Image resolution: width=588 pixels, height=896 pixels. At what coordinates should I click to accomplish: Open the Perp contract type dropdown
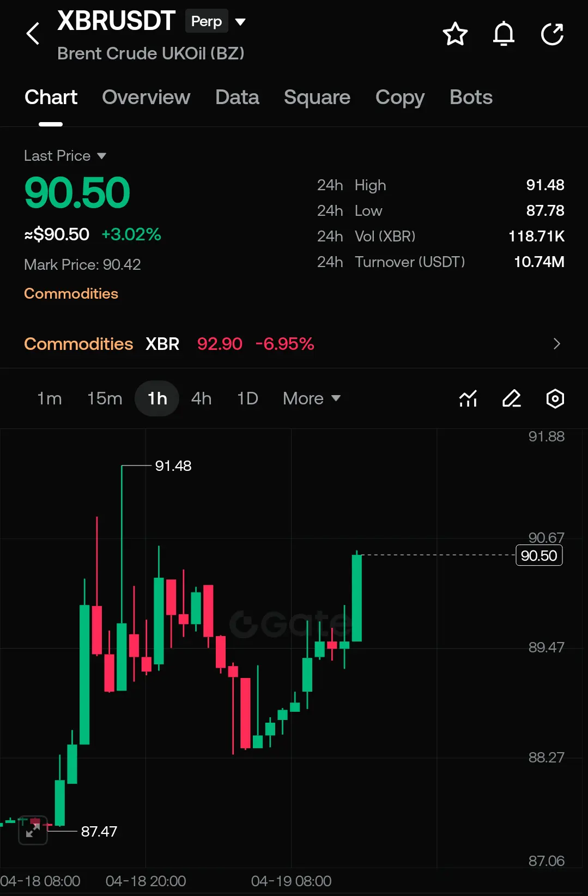click(x=216, y=21)
